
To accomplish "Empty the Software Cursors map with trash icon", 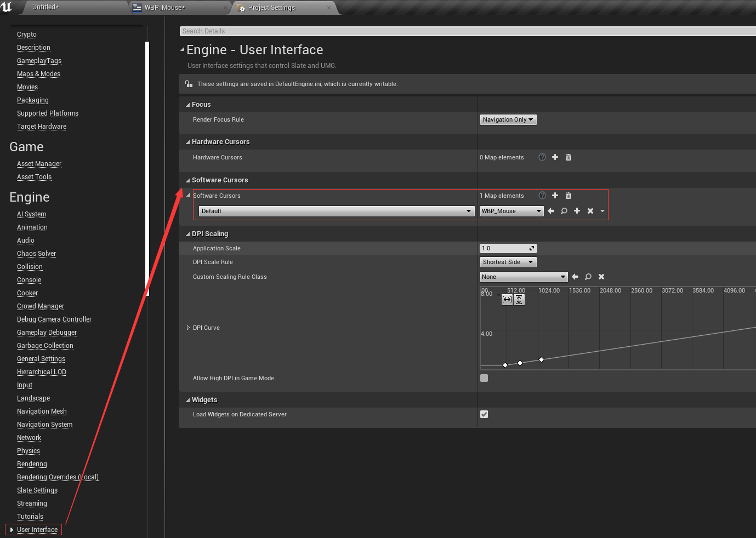I will point(568,196).
